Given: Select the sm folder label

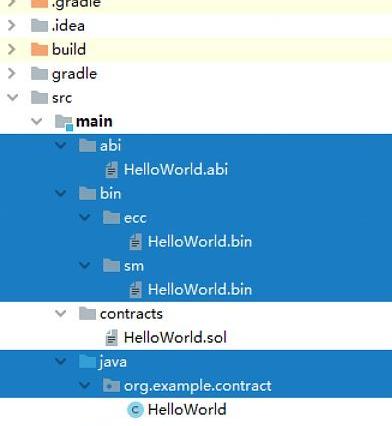Looking at the screenshot, I should click(x=134, y=266).
